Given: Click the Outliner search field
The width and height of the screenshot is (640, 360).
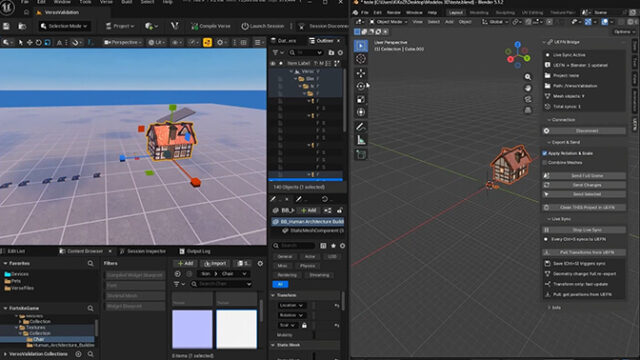Looking at the screenshot, I should tap(305, 53).
